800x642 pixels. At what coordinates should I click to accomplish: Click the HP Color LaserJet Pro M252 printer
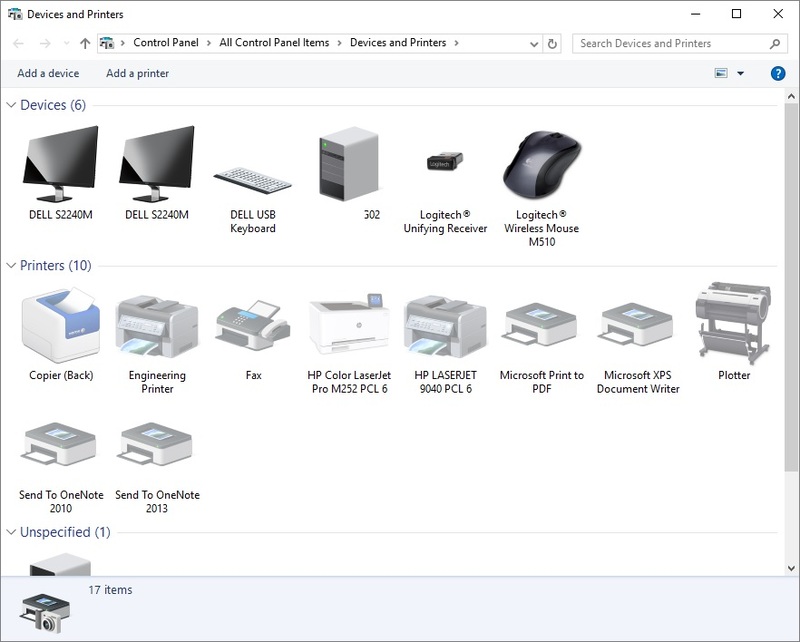(x=348, y=320)
